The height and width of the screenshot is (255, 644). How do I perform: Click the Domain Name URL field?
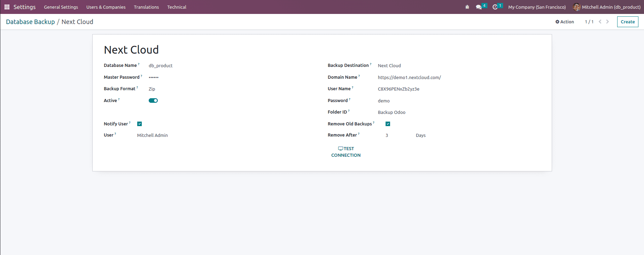point(409,78)
